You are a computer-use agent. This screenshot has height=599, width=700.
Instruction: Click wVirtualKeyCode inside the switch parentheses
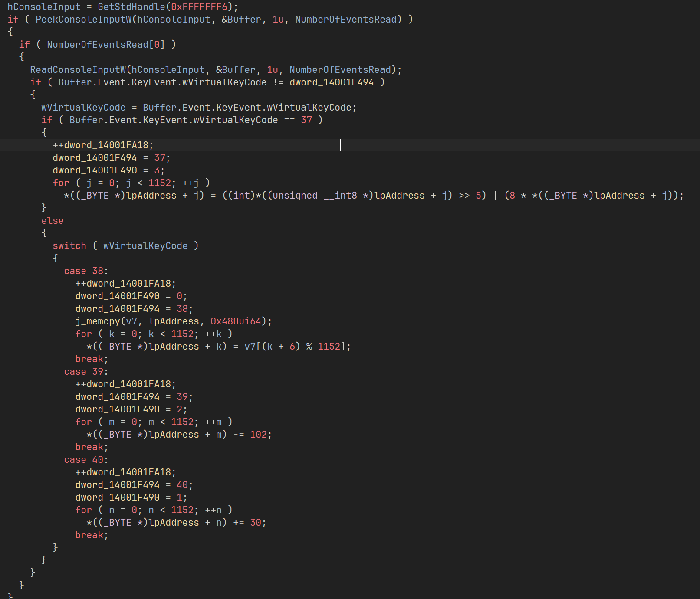tap(145, 246)
